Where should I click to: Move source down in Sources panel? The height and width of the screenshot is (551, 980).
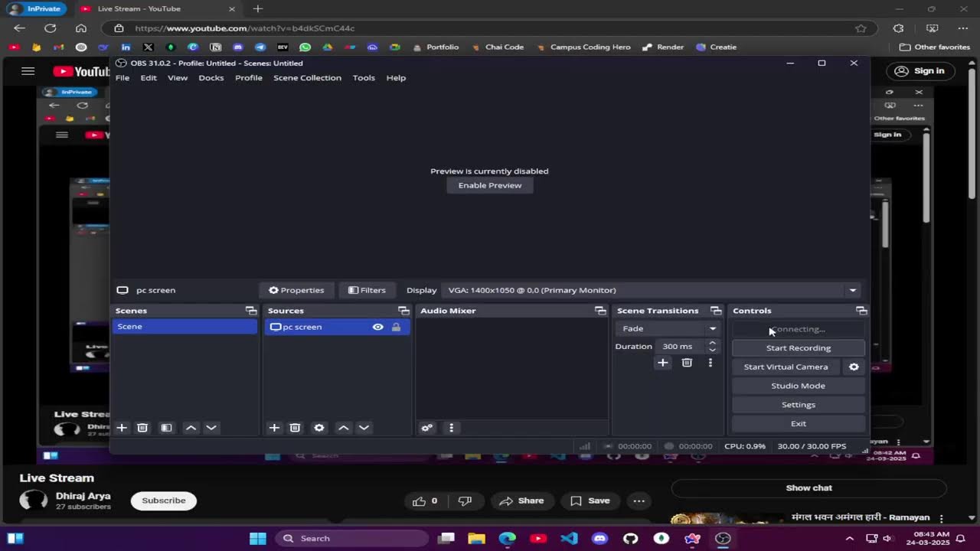click(x=364, y=428)
